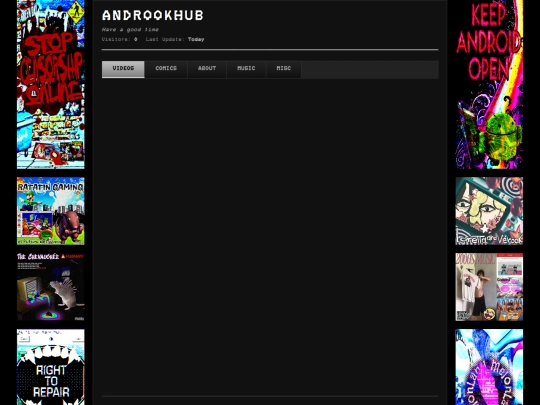Select the Music tab

(x=246, y=69)
